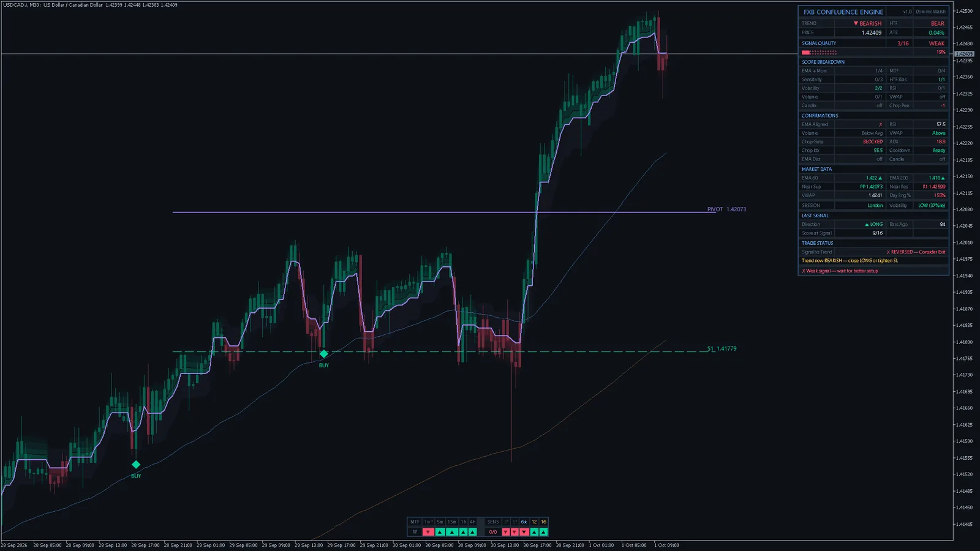The height and width of the screenshot is (551, 980).
Task: Click the SESSION London value
Action: point(875,206)
